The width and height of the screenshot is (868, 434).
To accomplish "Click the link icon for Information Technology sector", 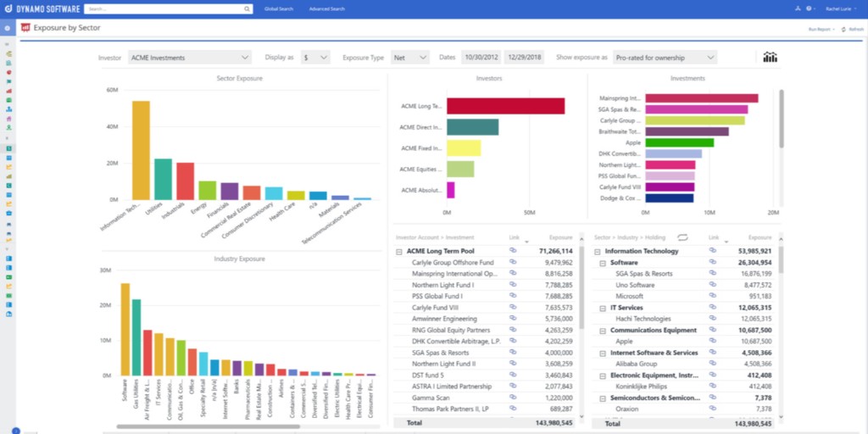I will (x=712, y=250).
